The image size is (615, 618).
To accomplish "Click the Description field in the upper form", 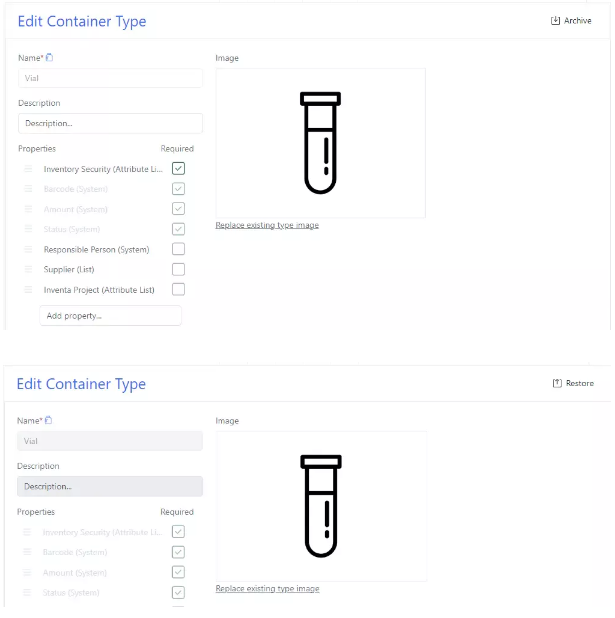I will tap(110, 124).
